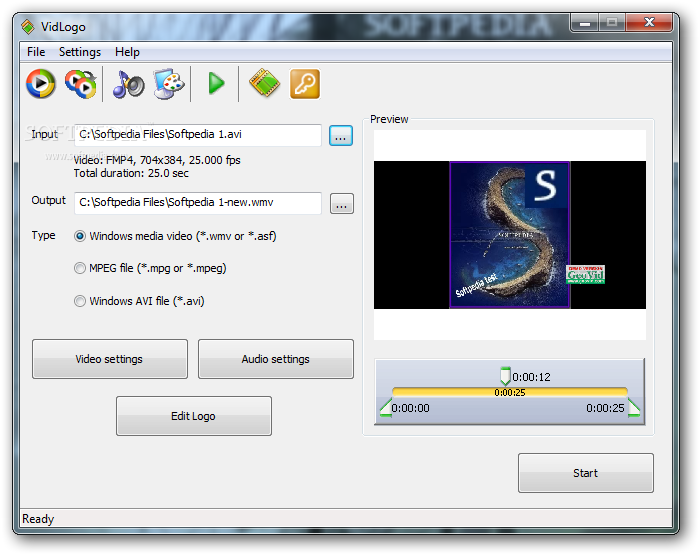Viewport: 700px width, 555px height.
Task: Click the video preview image
Action: pos(510,235)
